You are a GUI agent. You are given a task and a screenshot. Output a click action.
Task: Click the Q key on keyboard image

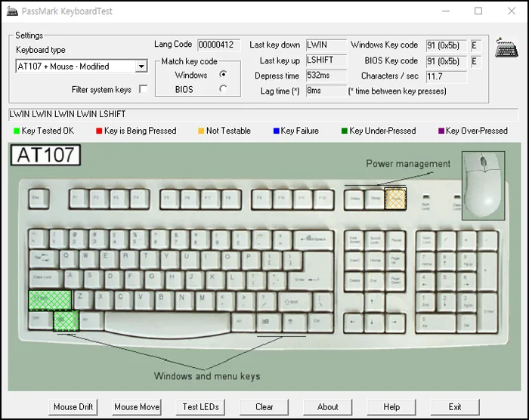[x=70, y=259]
